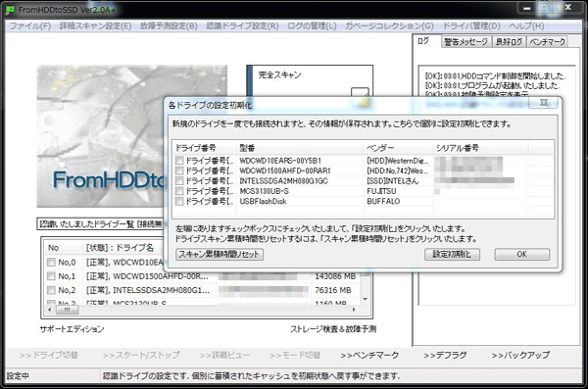Open the ヘルプ(H) menu
588x389 pixels.
526,25
